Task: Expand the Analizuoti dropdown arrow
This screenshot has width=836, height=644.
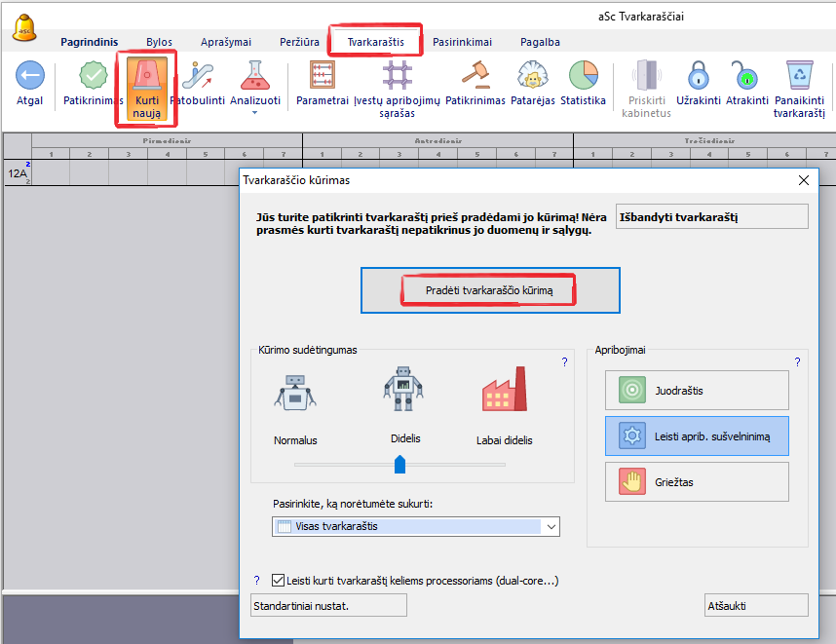Action: [x=255, y=112]
